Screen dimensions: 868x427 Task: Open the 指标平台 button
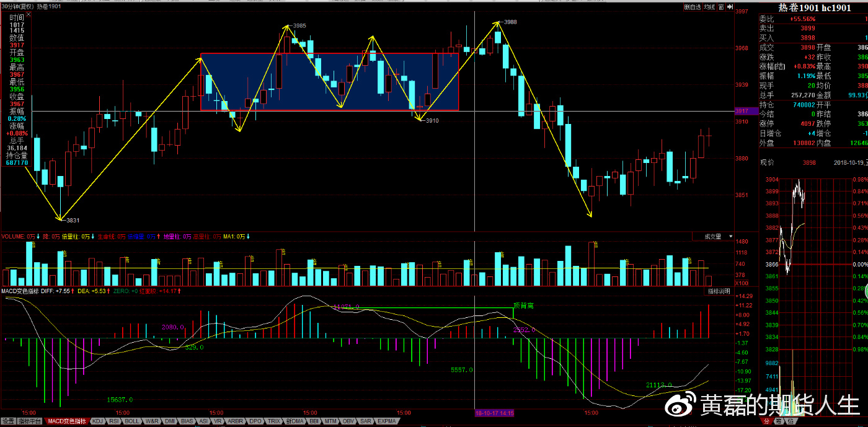point(30,421)
